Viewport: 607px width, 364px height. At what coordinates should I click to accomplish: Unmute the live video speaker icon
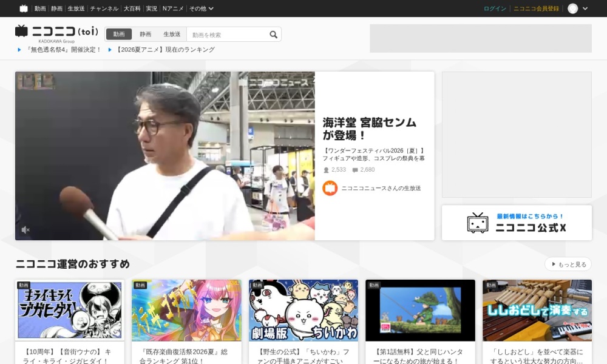pyautogui.click(x=25, y=230)
